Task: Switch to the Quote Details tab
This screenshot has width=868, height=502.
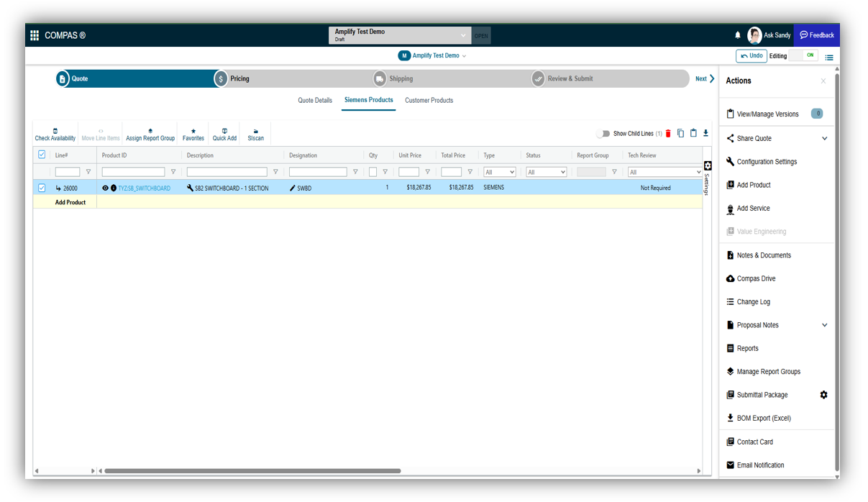Action: pos(315,101)
